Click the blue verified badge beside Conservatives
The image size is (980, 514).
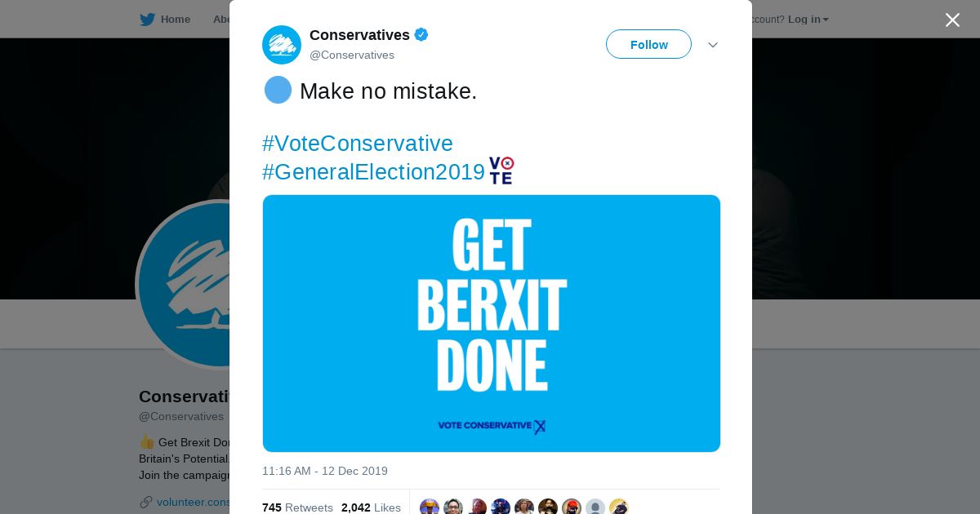(x=421, y=35)
